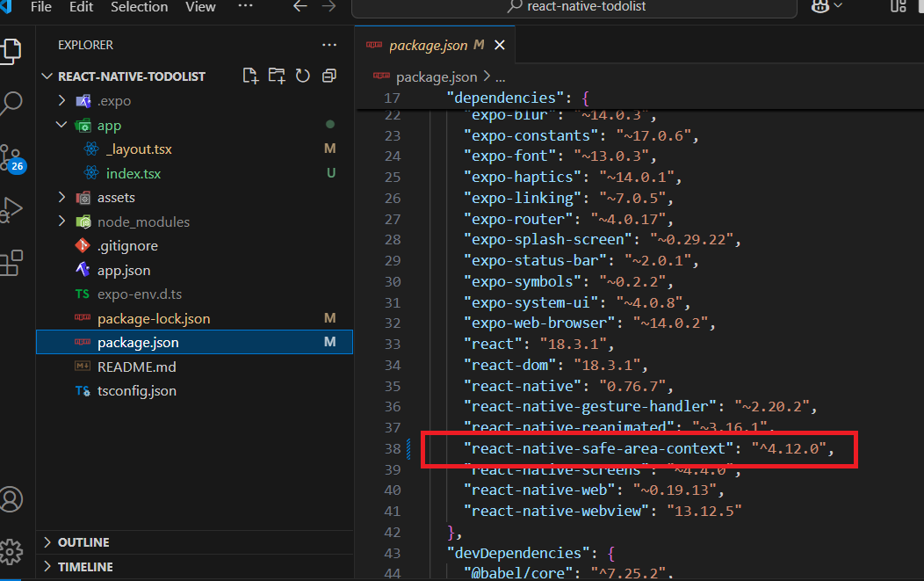This screenshot has width=924, height=581.
Task: Select package.json in the Explorer tree
Action: [x=194, y=342]
